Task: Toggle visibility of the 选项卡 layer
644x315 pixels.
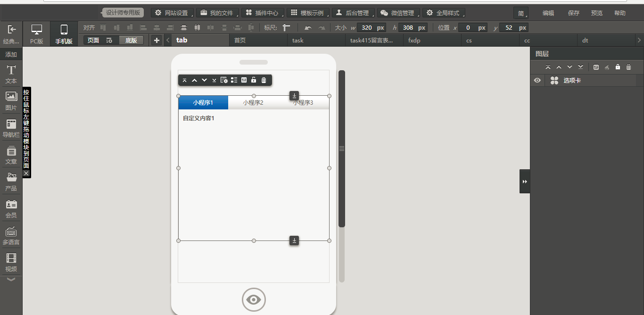Action: tap(537, 81)
